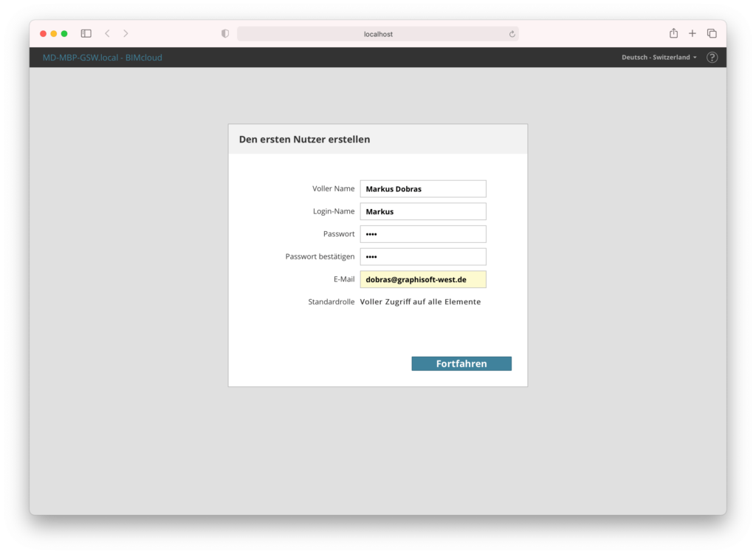Select the Passwort field
This screenshot has height=554, width=756.
[422, 233]
